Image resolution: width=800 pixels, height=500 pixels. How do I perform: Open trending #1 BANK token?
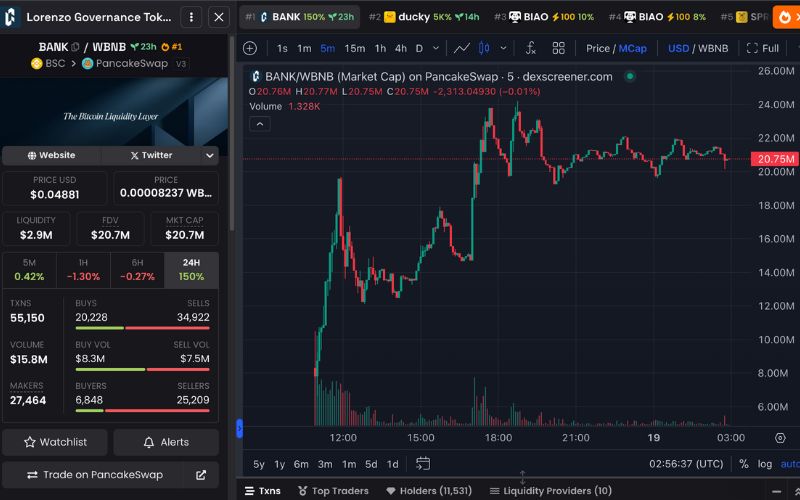point(299,17)
